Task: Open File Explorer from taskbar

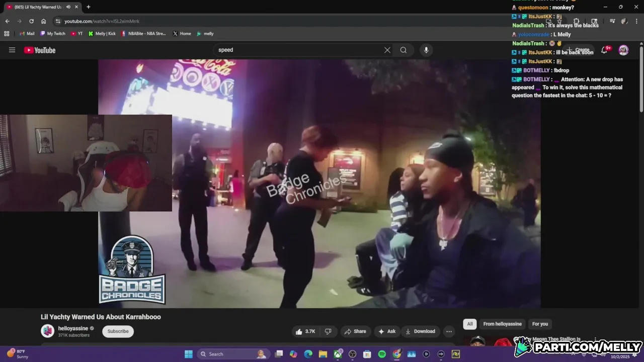Action: tap(323, 354)
